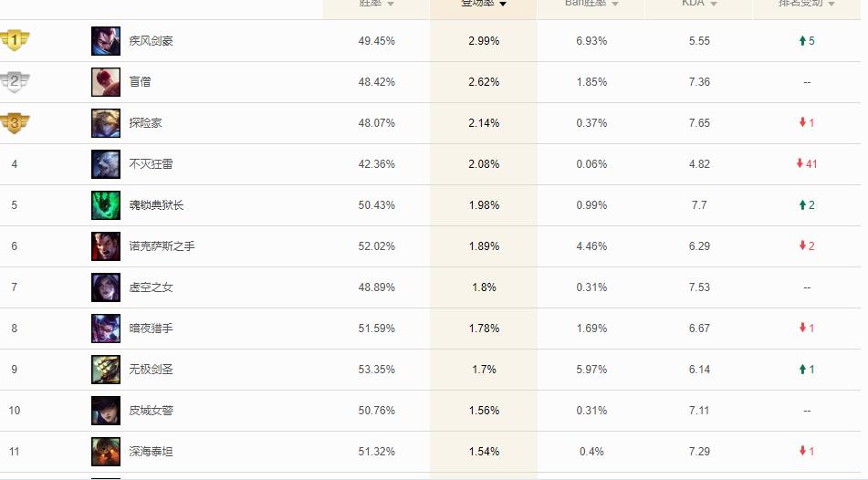Open the 暗夜猎手 name link
This screenshot has height=480, width=868.
pos(151,329)
